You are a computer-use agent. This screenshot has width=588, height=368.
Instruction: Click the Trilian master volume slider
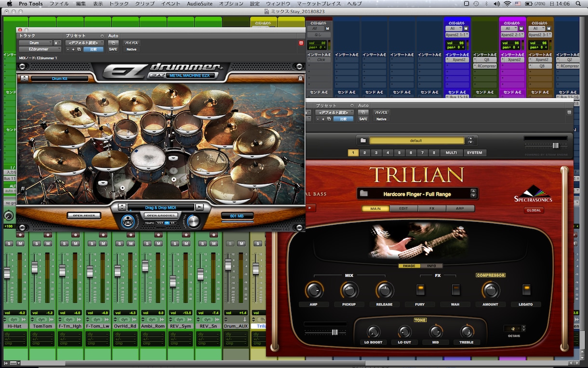pyautogui.click(x=556, y=145)
